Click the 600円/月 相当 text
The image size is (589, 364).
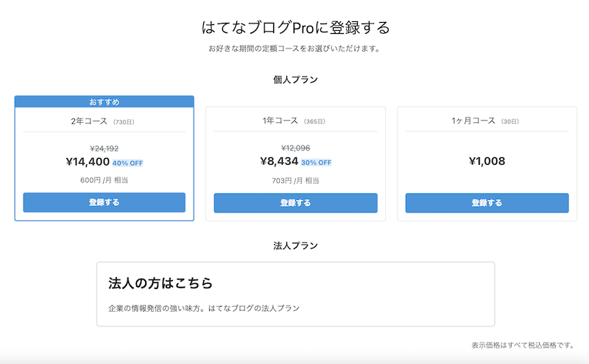click(x=104, y=180)
